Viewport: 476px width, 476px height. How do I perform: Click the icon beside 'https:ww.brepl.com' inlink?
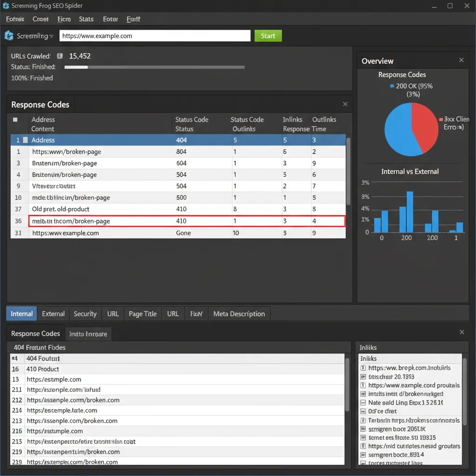point(363,368)
